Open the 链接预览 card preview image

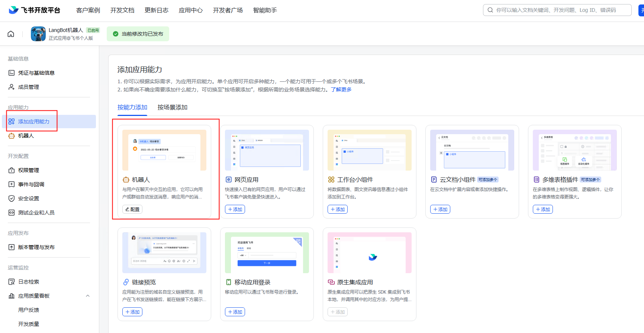tap(164, 253)
